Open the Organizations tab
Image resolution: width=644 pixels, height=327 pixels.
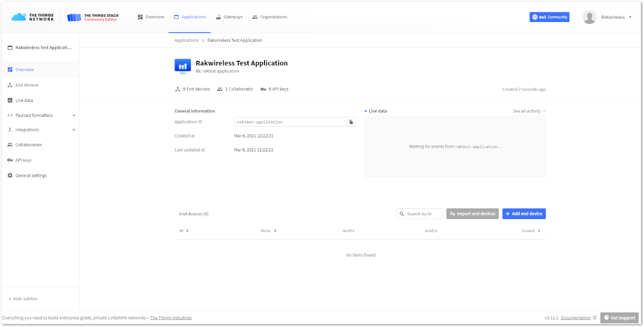click(269, 17)
